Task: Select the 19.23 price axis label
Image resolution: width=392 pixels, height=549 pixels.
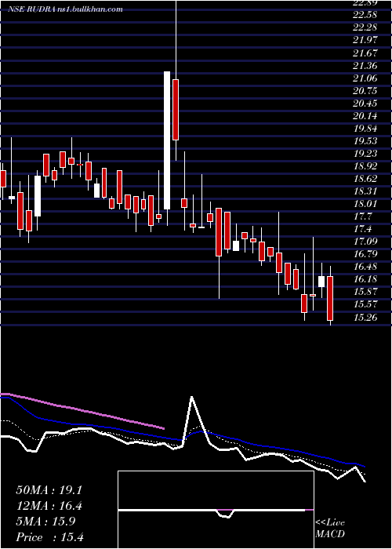Action: coord(365,154)
